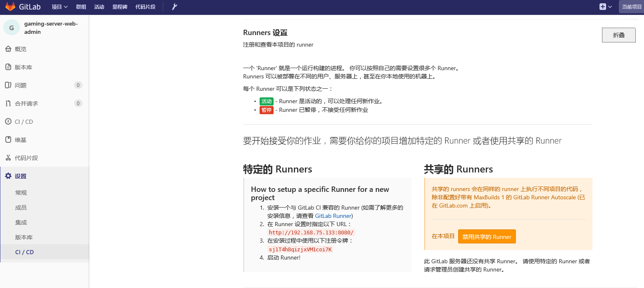Click the GitLab fox logo
Screen dimensions: 644x288
(x=10, y=7)
